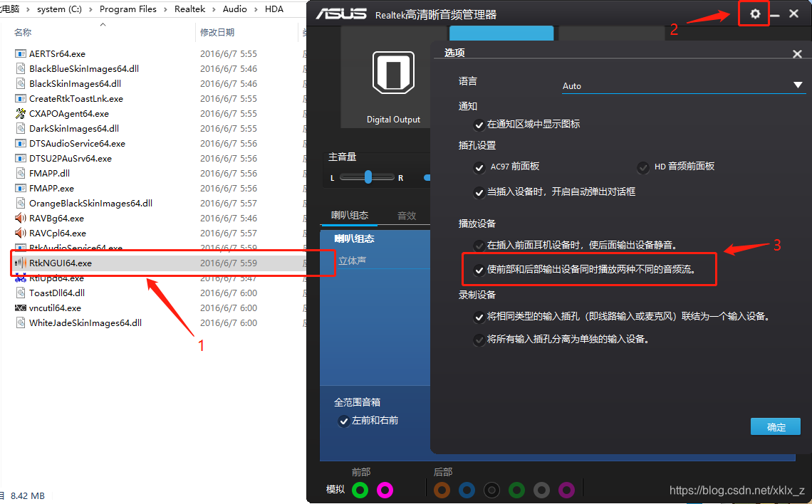Expand the Program Files breadcrumb chevron
Image resolution: width=812 pixels, height=504 pixels.
point(166,9)
